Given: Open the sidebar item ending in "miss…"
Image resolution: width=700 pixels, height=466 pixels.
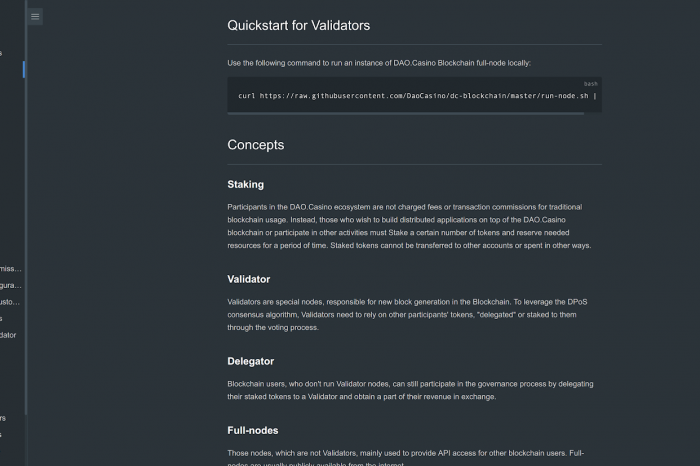Looking at the screenshot, I should [11, 269].
